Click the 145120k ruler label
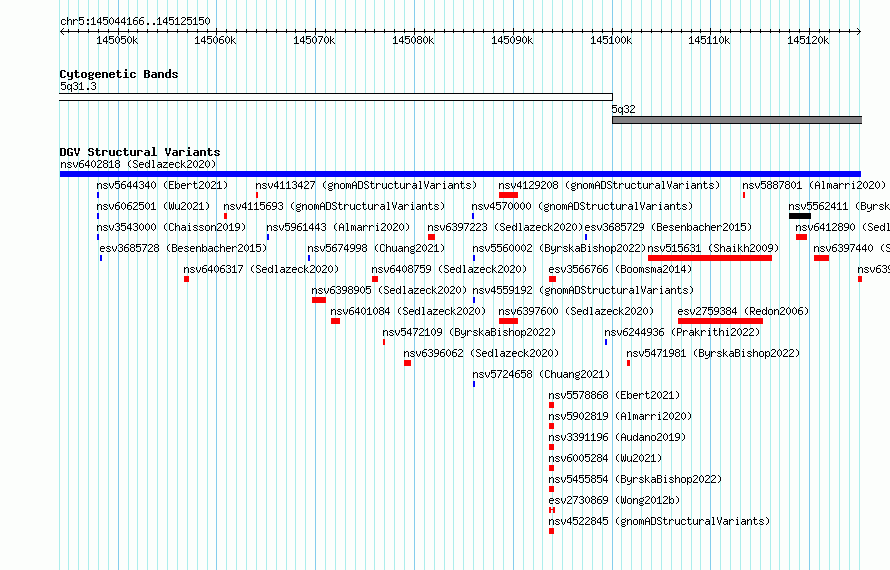Image resolution: width=890 pixels, height=570 pixels. pyautogui.click(x=808, y=40)
